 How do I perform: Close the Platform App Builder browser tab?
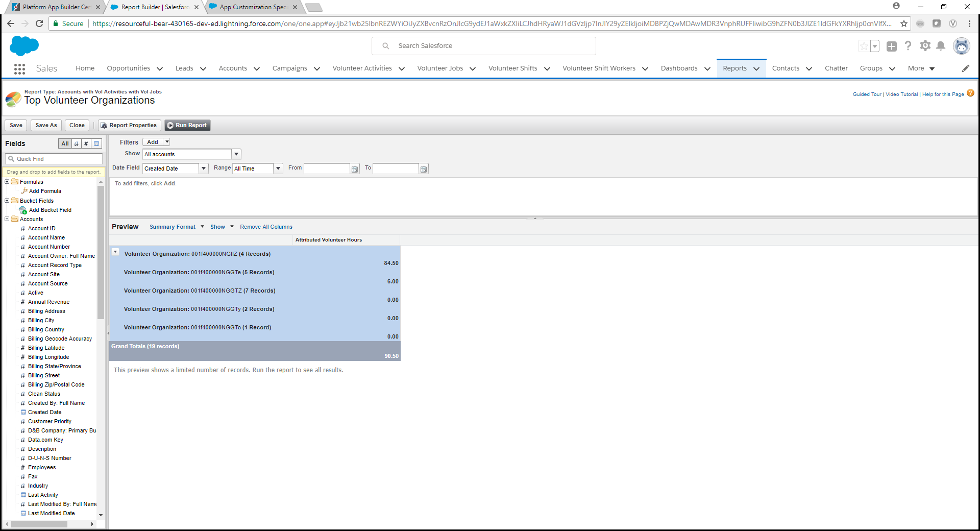97,7
